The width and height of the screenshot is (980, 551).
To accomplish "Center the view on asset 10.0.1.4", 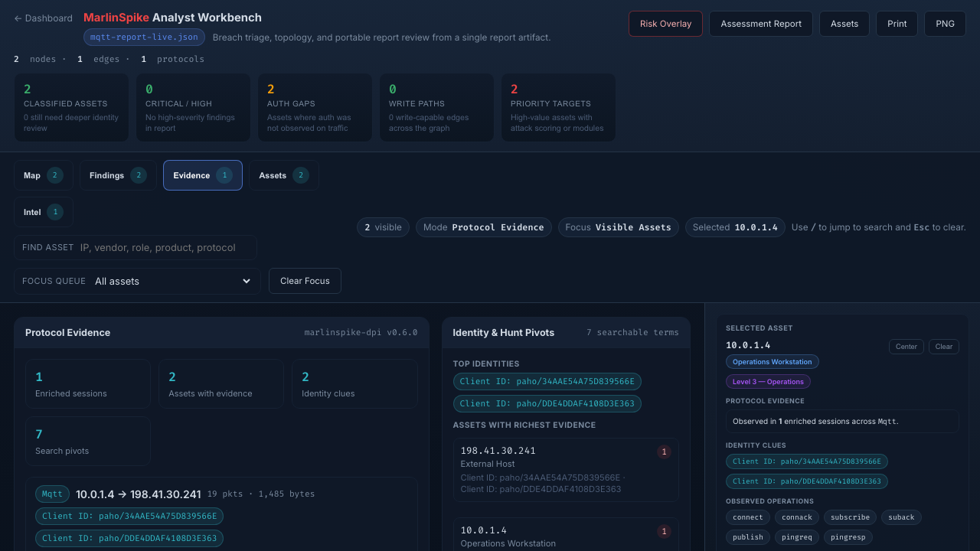I will point(906,346).
